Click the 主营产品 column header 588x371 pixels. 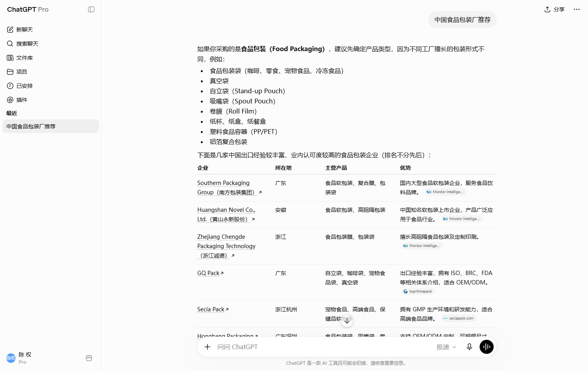[336, 168]
